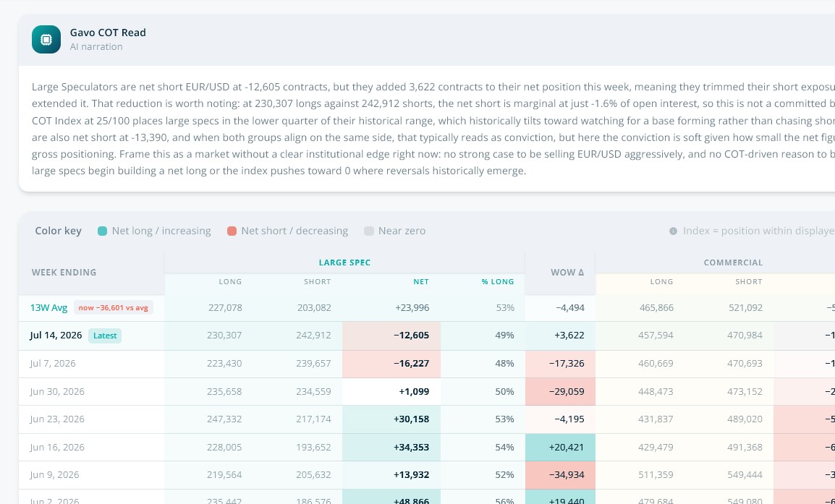
Task: Click the Index info circle icon
Action: (673, 231)
